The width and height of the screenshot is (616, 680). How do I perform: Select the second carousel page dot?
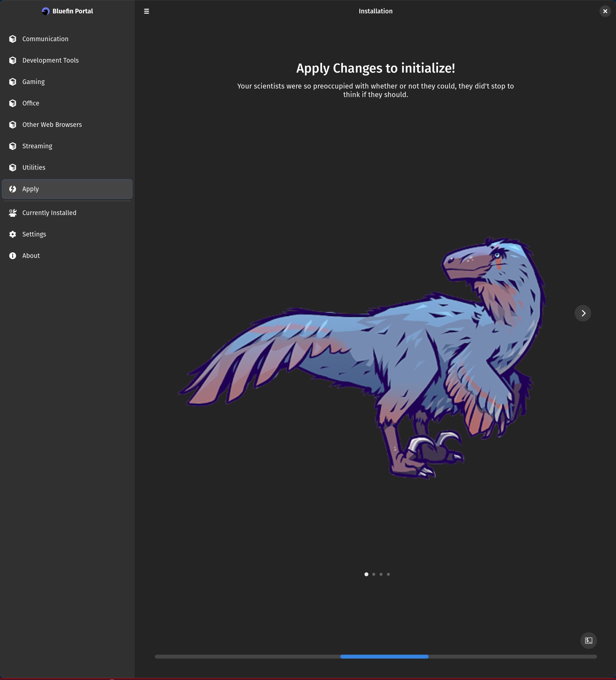point(373,574)
